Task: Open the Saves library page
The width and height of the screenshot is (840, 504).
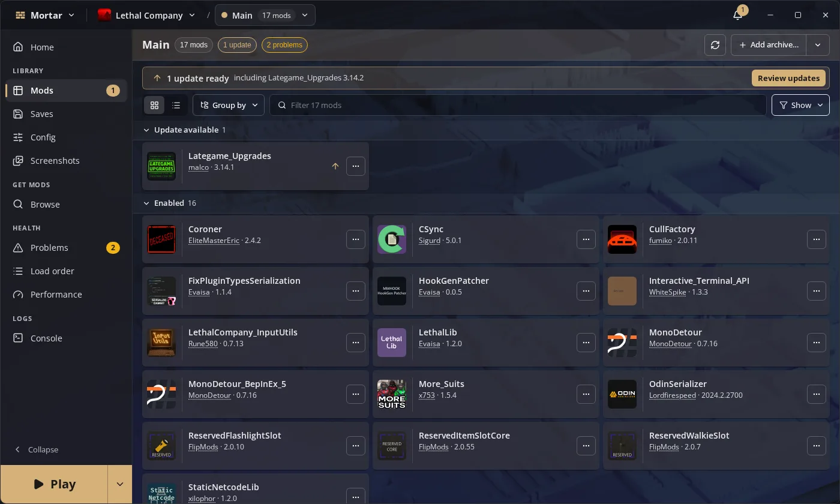Action: point(66,114)
